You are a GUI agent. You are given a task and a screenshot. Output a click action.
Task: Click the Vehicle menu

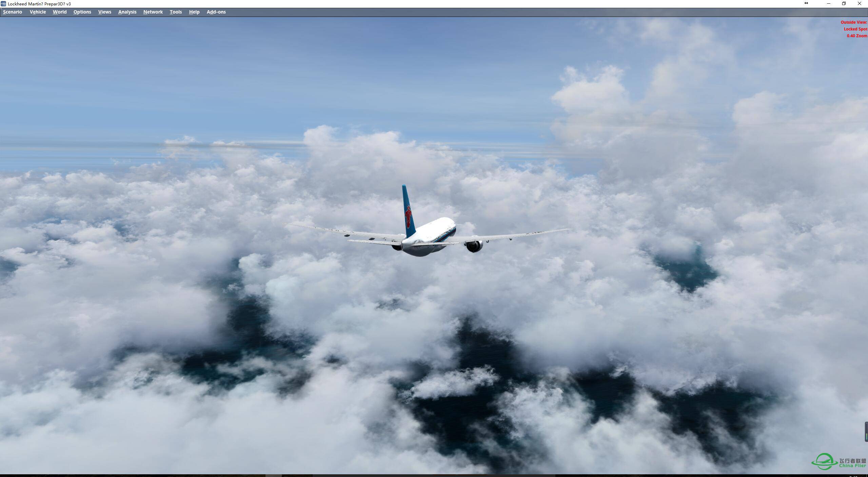click(38, 12)
